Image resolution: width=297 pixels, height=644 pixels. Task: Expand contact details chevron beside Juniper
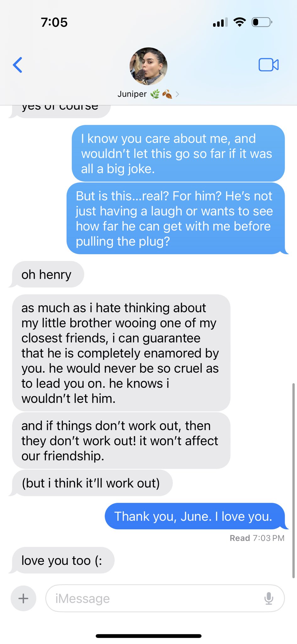tap(177, 94)
